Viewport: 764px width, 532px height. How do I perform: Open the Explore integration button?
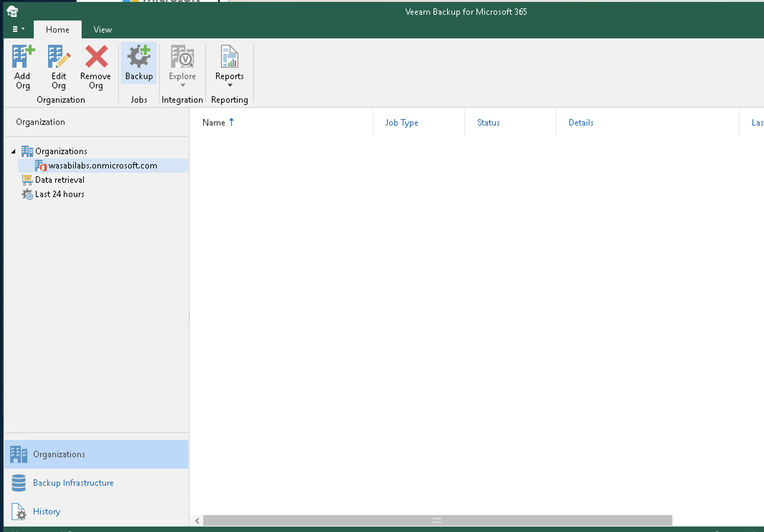pyautogui.click(x=182, y=66)
